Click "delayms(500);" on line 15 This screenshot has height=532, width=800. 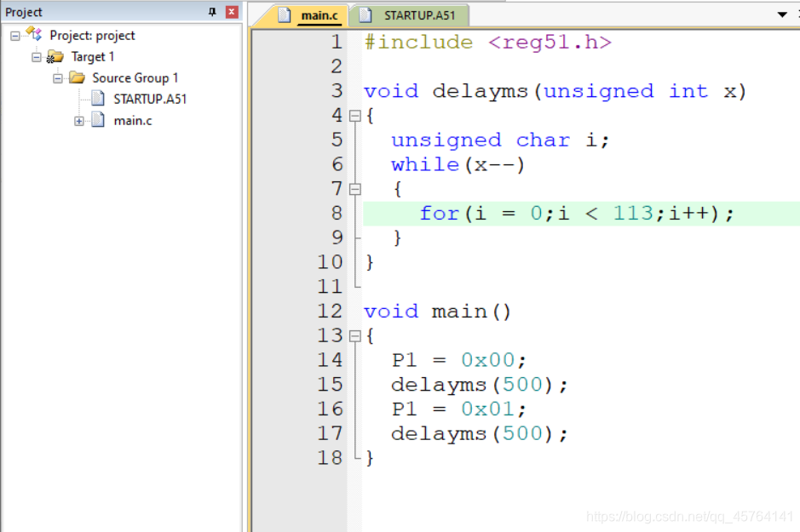coord(479,385)
